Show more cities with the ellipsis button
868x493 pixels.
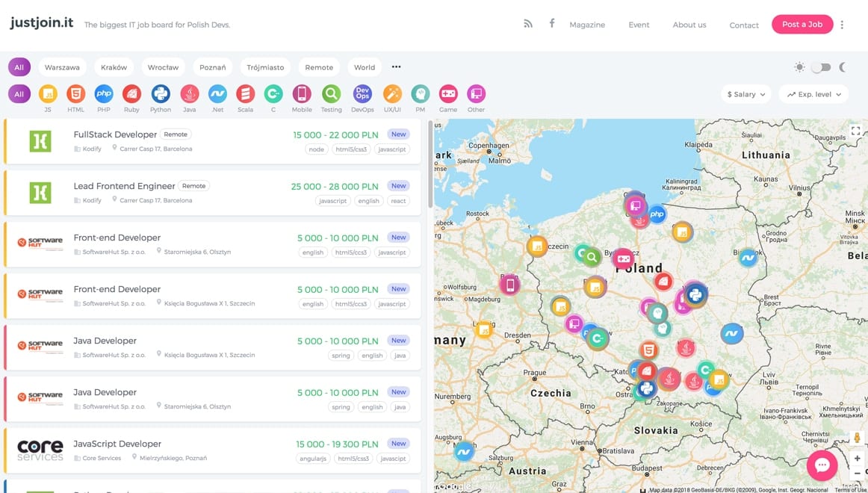[397, 67]
